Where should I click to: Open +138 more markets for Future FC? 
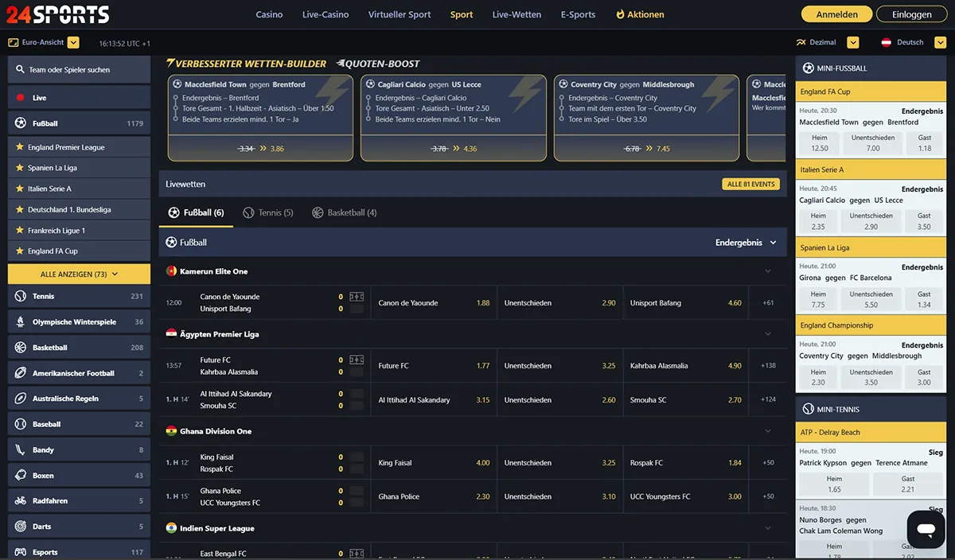(768, 366)
